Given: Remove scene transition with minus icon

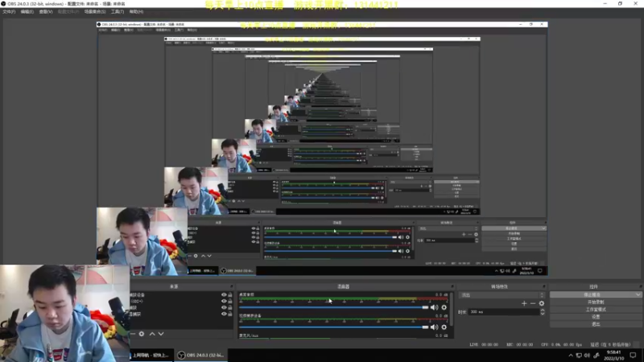Looking at the screenshot, I should tap(533, 303).
